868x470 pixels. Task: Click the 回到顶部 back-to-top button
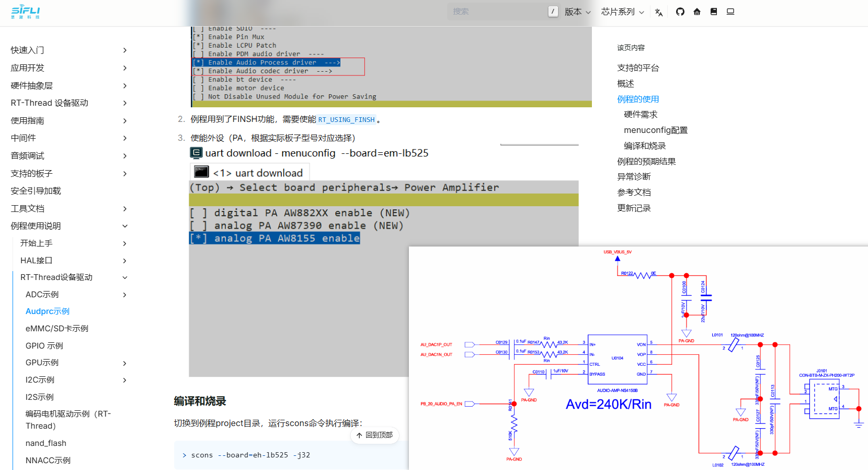tap(374, 435)
